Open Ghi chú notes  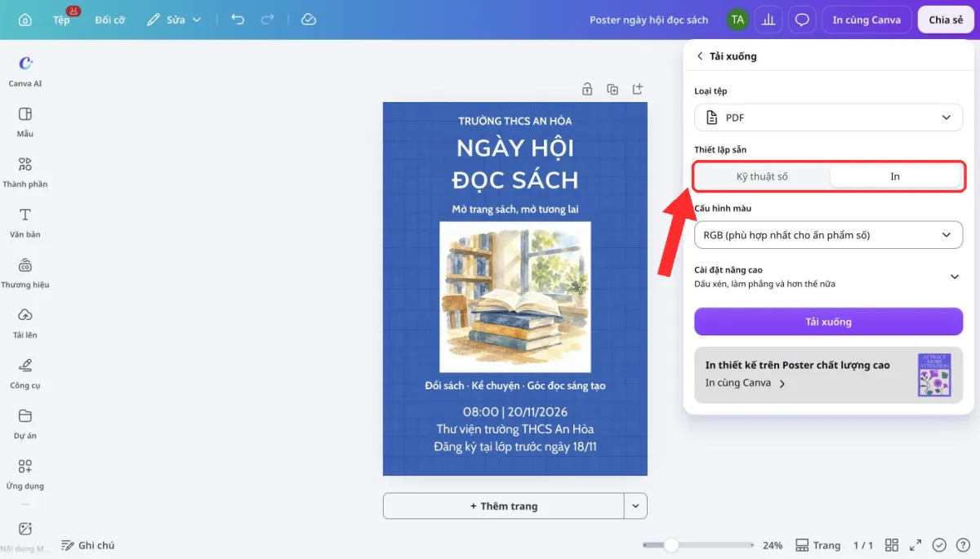tap(87, 545)
